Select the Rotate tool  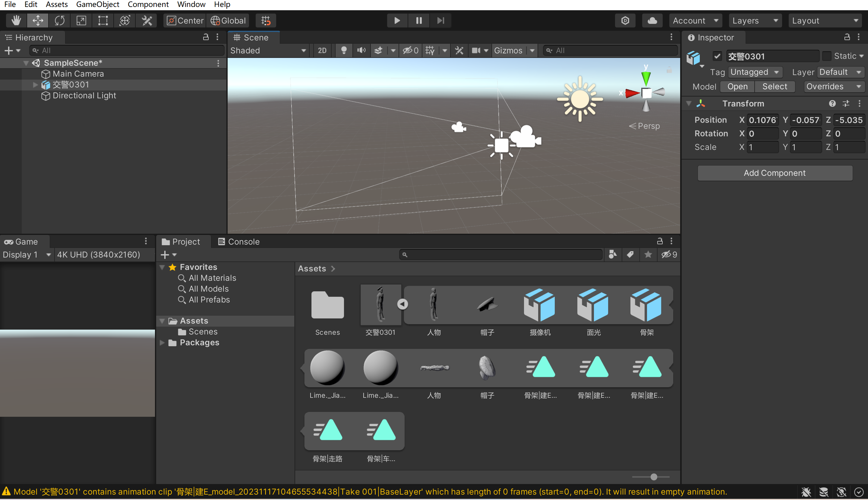(59, 21)
